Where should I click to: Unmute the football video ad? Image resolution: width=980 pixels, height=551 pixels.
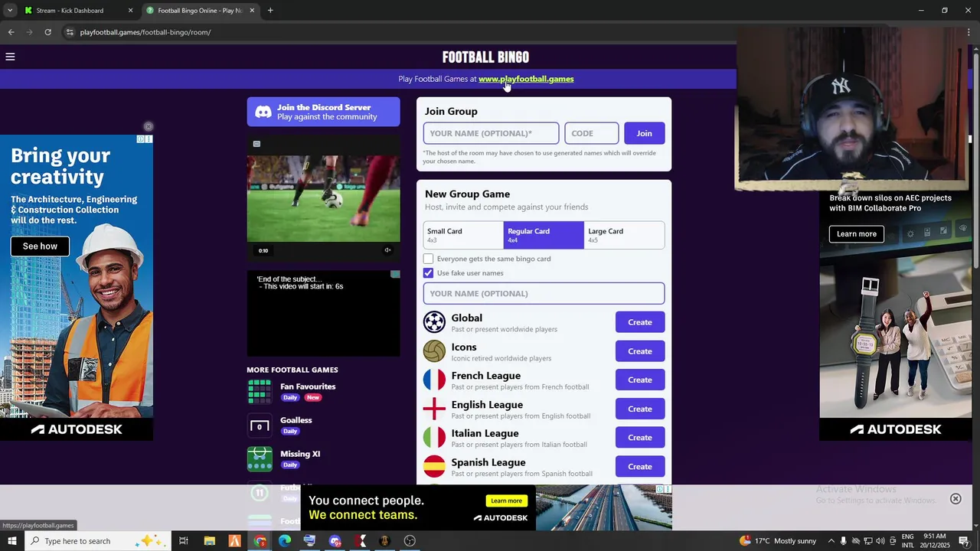pyautogui.click(x=387, y=250)
